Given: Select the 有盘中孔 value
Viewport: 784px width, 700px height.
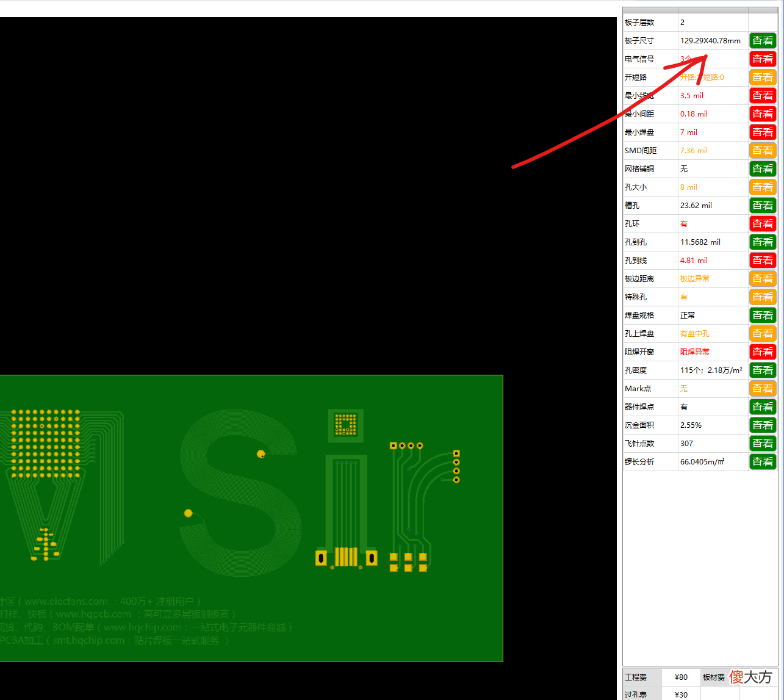Looking at the screenshot, I should [x=695, y=334].
